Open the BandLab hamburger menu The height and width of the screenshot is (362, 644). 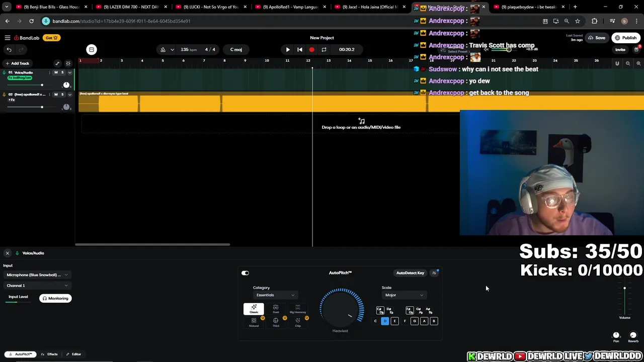[8, 38]
